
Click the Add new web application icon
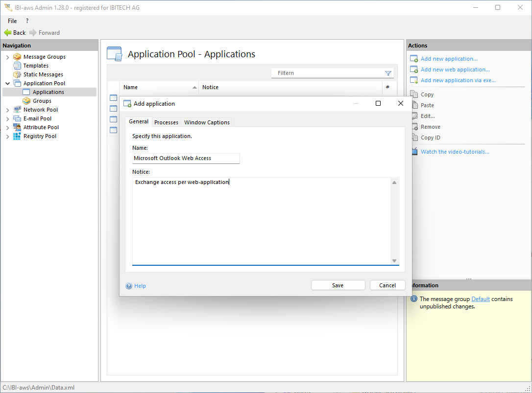tap(414, 69)
